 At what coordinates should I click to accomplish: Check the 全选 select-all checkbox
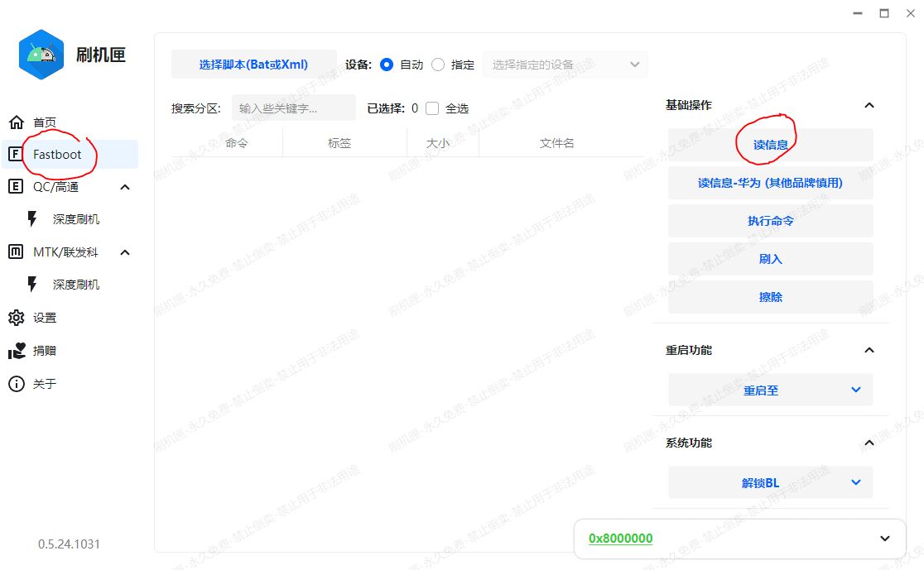(x=432, y=108)
